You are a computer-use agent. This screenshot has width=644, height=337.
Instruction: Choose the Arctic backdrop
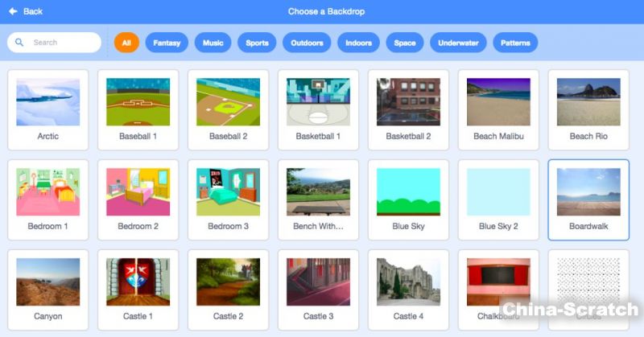click(x=48, y=109)
